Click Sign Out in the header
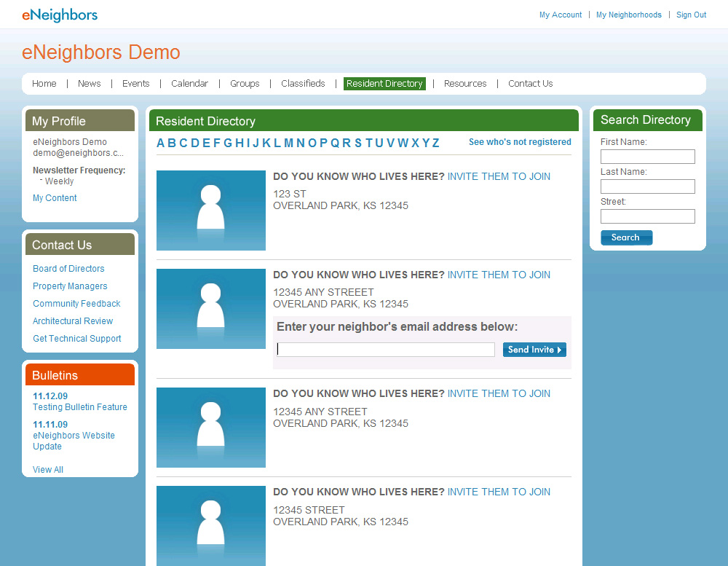 [x=691, y=15]
